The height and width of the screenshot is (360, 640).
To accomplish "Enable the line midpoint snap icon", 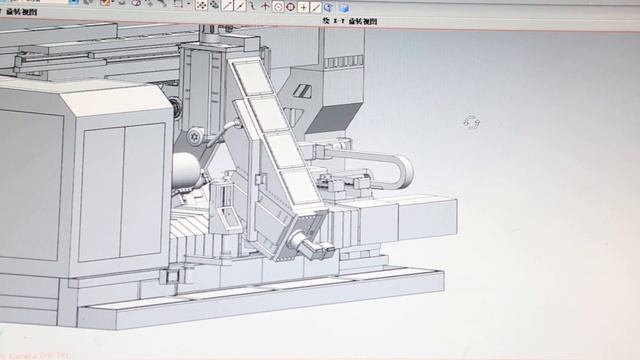I will 240,5.
